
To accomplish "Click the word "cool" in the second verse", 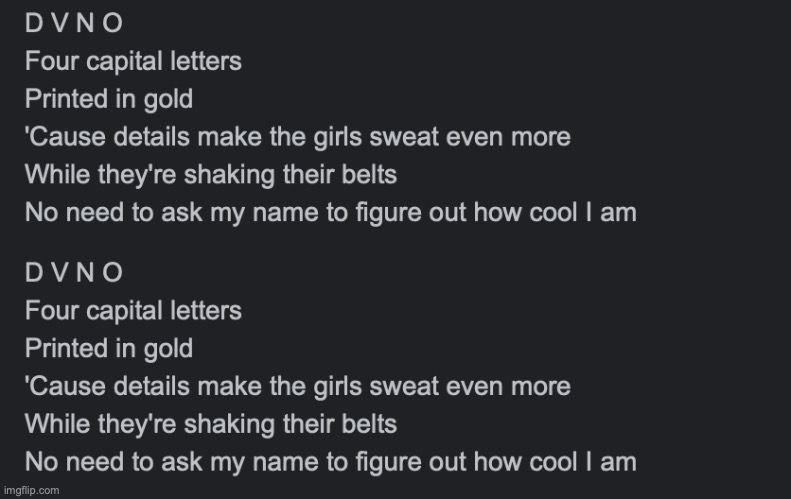I will point(553,462).
